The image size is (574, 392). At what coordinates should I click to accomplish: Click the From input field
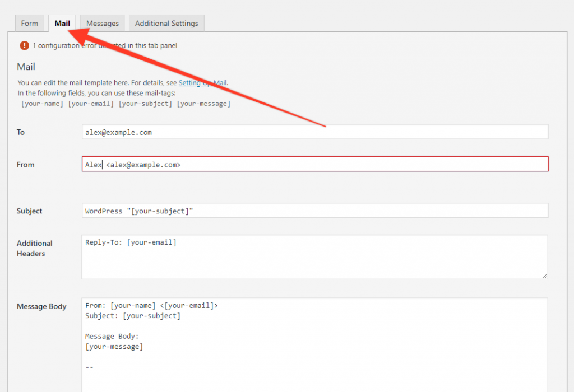coord(315,164)
